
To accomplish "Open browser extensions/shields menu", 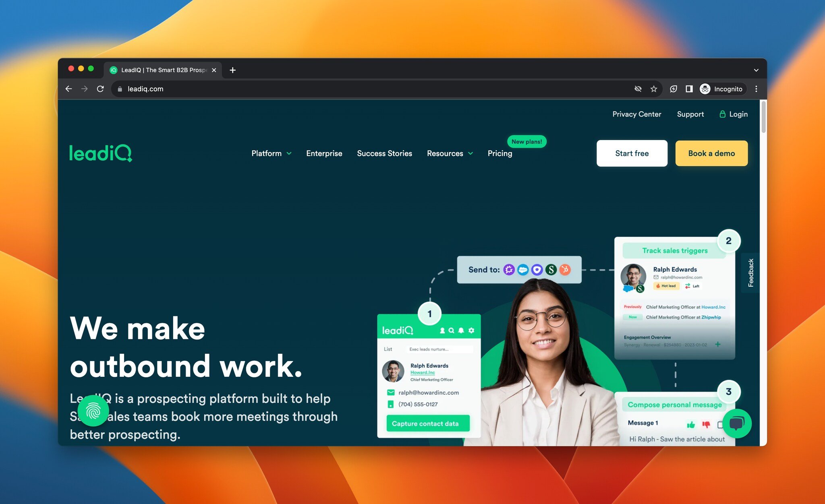I will (673, 88).
